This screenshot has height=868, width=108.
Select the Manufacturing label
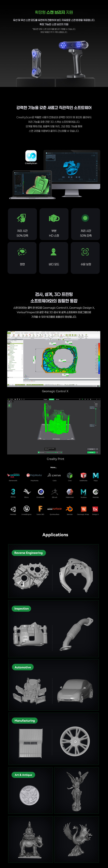click(x=25, y=720)
